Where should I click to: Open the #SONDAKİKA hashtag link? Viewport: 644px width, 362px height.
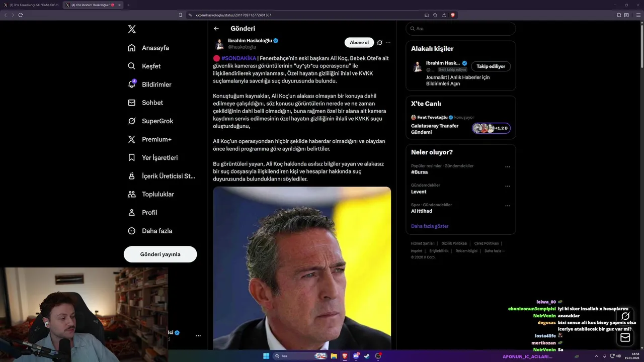(238, 58)
